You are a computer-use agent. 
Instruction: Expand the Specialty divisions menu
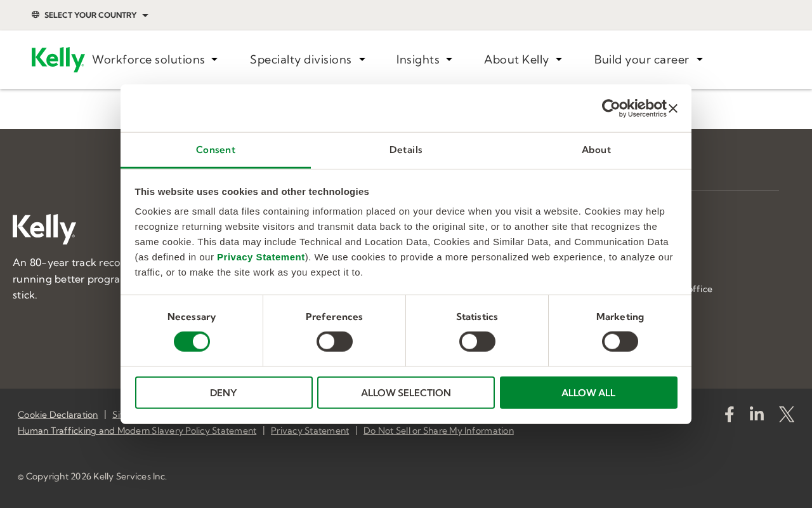pos(308,60)
